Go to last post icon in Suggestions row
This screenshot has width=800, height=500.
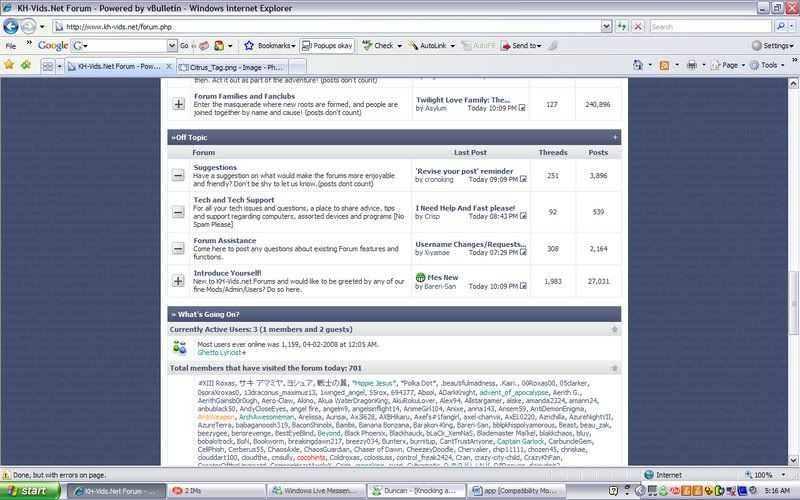523,179
